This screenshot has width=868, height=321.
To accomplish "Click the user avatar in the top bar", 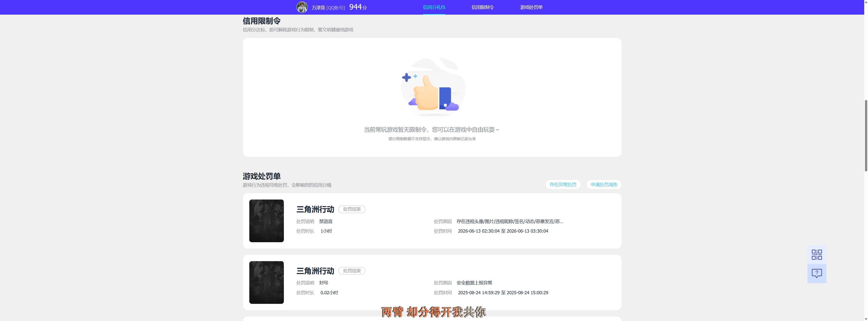I will [302, 7].
